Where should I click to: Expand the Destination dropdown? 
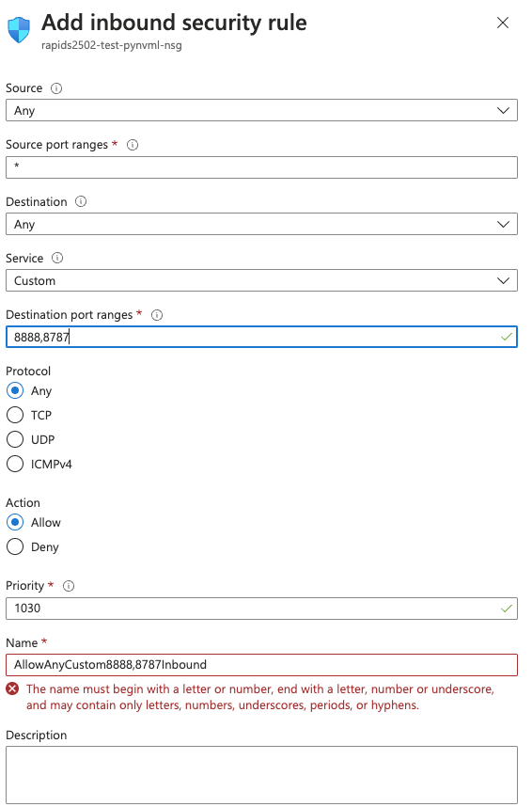pos(261,225)
